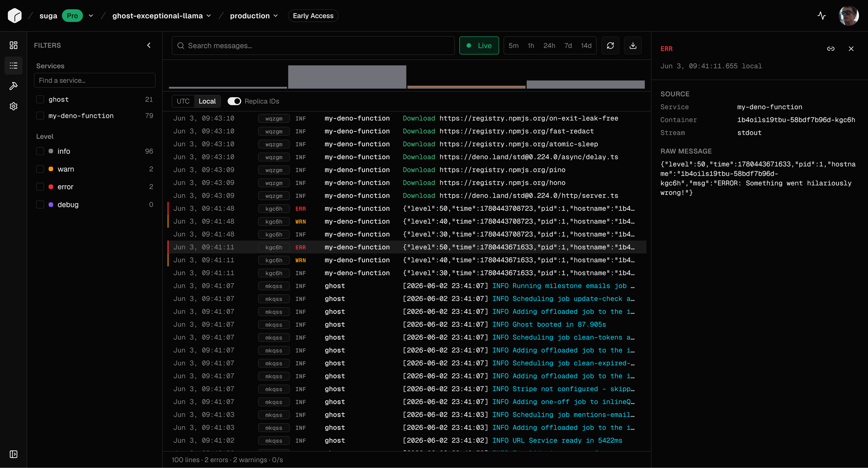868x468 pixels.
Task: Select the 7d time range
Action: (568, 45)
